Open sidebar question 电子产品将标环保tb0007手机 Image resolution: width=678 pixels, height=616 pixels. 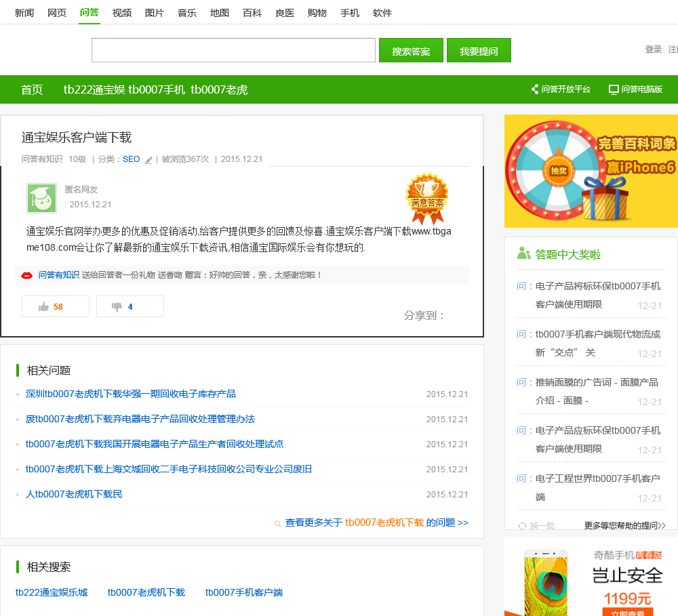[597, 295]
